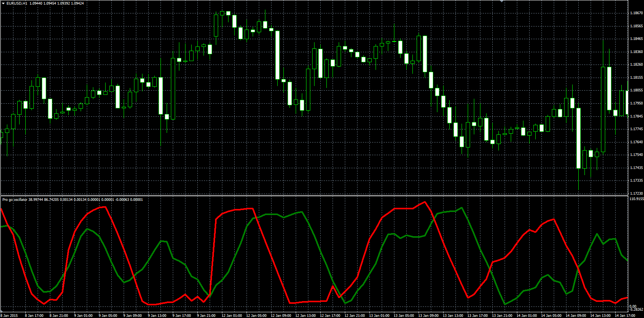Image resolution: width=644 pixels, height=318 pixels.
Task: Click the 9 Jan 05:00 time label
Action: pyautogui.click(x=108, y=316)
